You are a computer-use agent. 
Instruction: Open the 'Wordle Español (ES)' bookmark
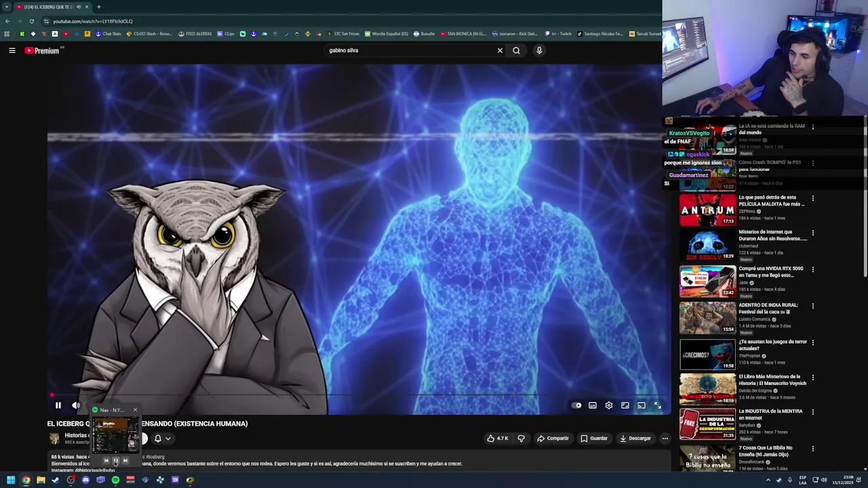(387, 34)
